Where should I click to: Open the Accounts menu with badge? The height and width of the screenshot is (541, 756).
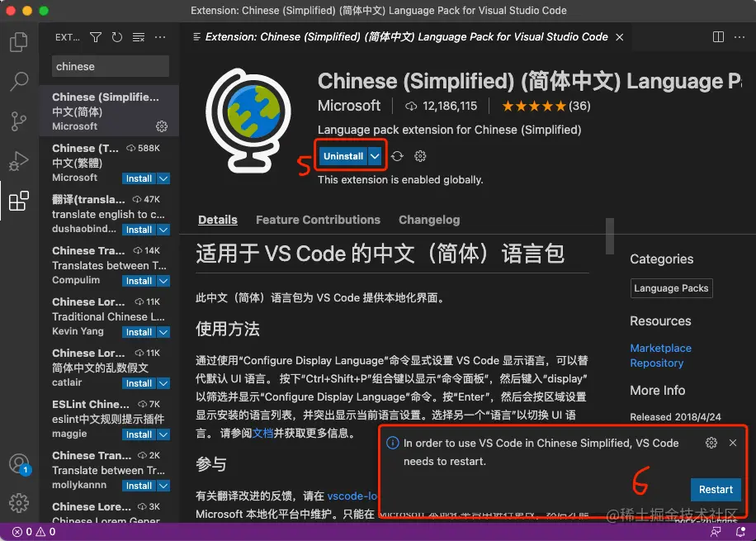click(20, 464)
